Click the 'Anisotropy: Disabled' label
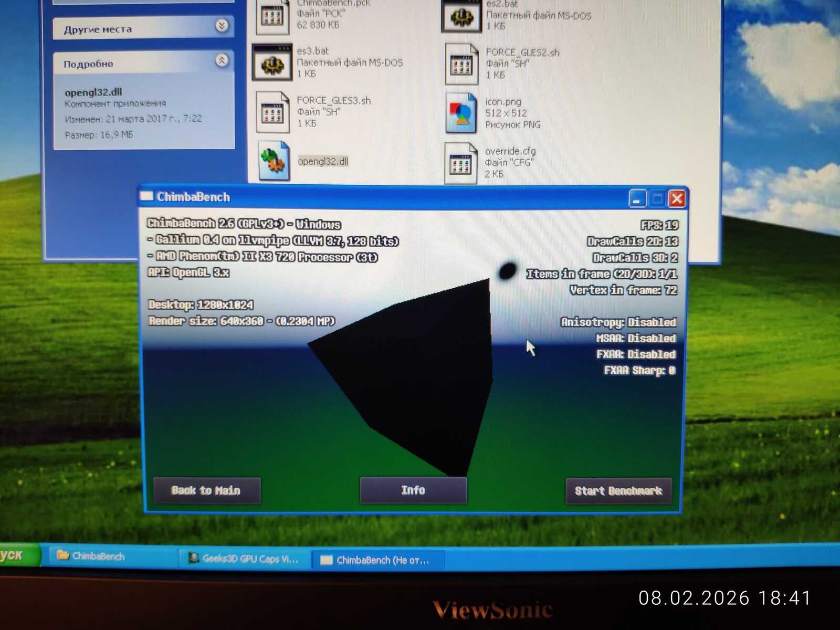The height and width of the screenshot is (630, 840). [618, 322]
